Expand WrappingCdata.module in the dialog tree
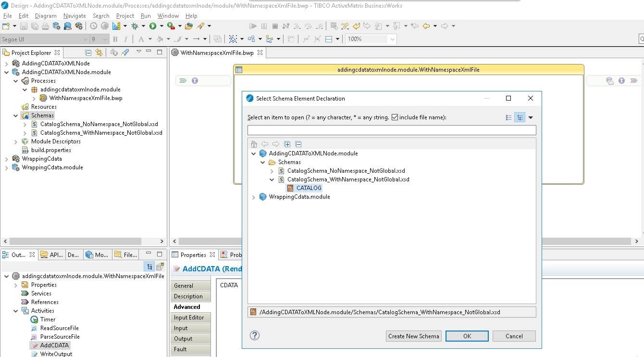The width and height of the screenshot is (644, 357). (254, 197)
